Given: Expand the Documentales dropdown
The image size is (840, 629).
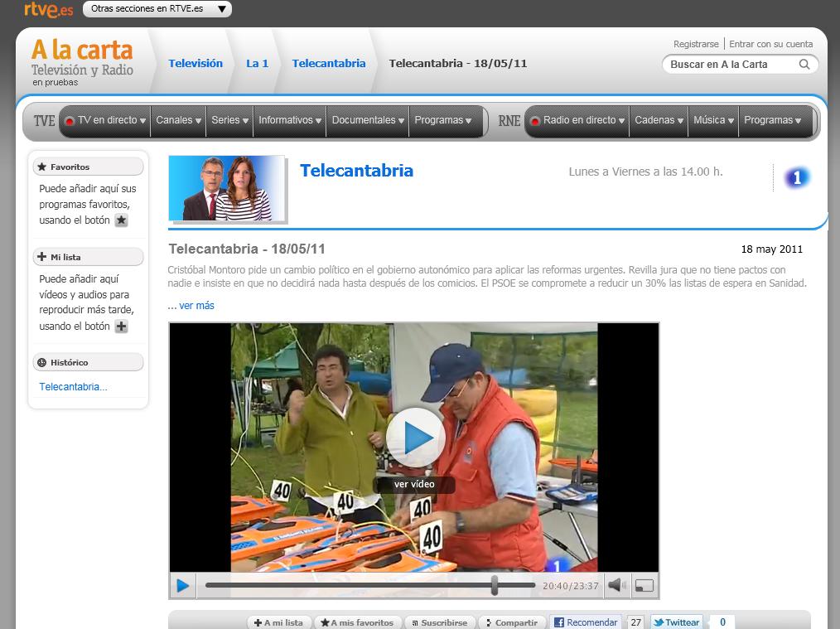Looking at the screenshot, I should 367,120.
